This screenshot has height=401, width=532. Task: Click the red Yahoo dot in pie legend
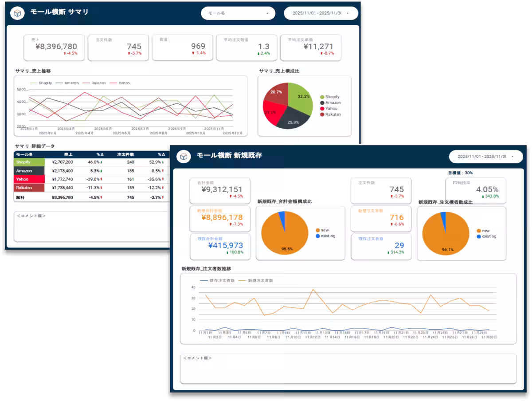coord(322,108)
